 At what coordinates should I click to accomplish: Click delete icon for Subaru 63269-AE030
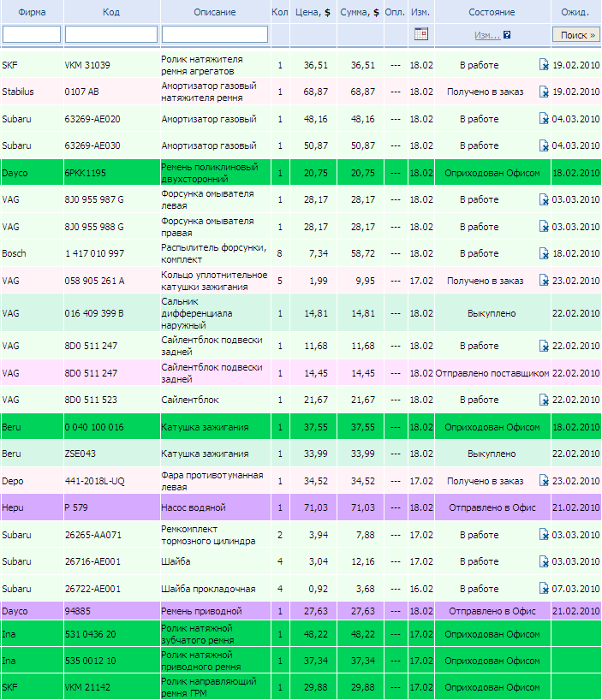pyautogui.click(x=544, y=145)
